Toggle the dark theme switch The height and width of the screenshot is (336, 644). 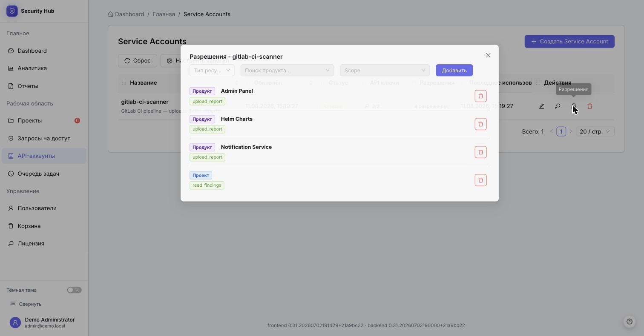coord(74,290)
